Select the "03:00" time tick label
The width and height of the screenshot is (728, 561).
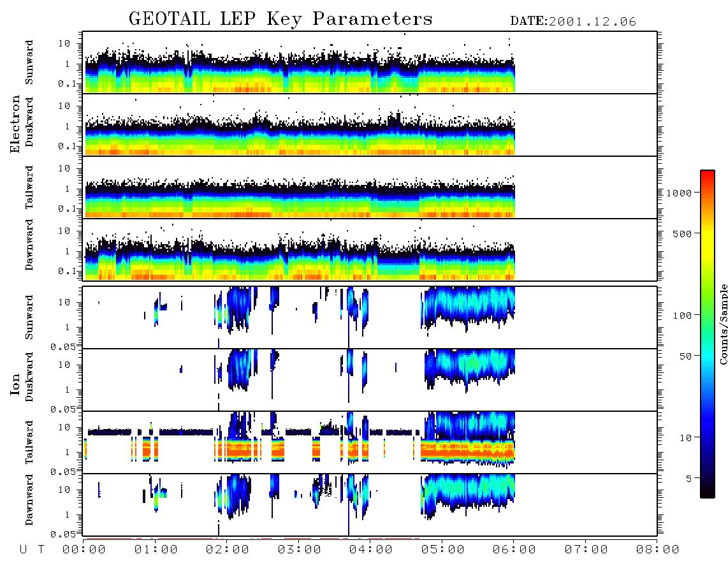(300, 550)
